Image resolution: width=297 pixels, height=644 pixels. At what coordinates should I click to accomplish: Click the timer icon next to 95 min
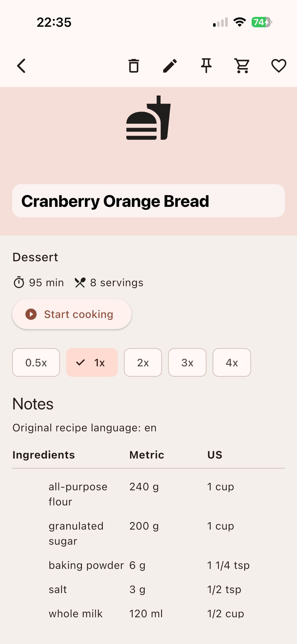pos(19,282)
